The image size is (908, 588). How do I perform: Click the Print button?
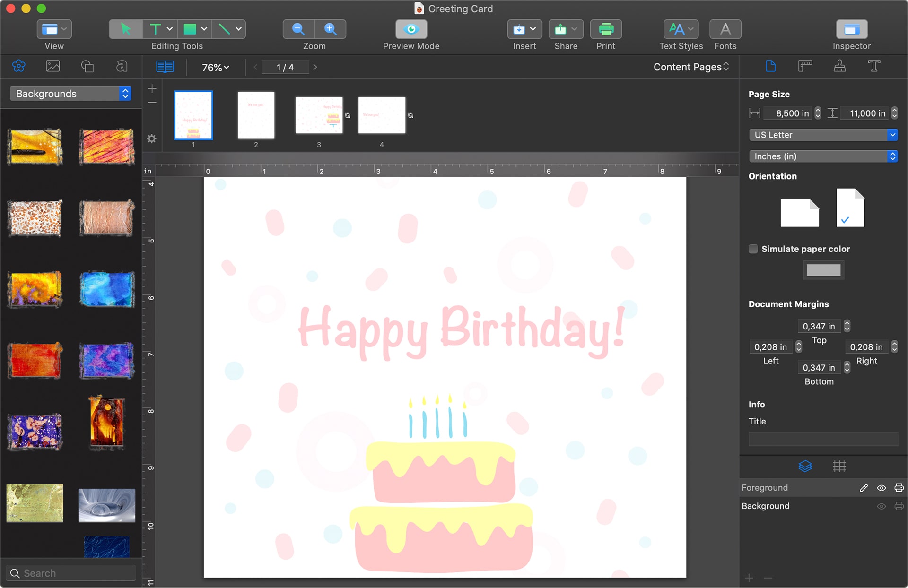[x=606, y=29]
